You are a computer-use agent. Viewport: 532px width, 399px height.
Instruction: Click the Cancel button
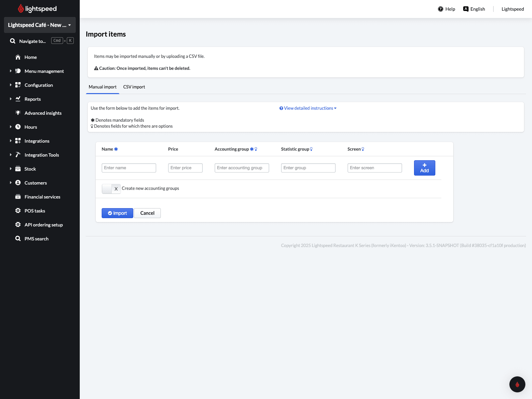[x=147, y=213]
